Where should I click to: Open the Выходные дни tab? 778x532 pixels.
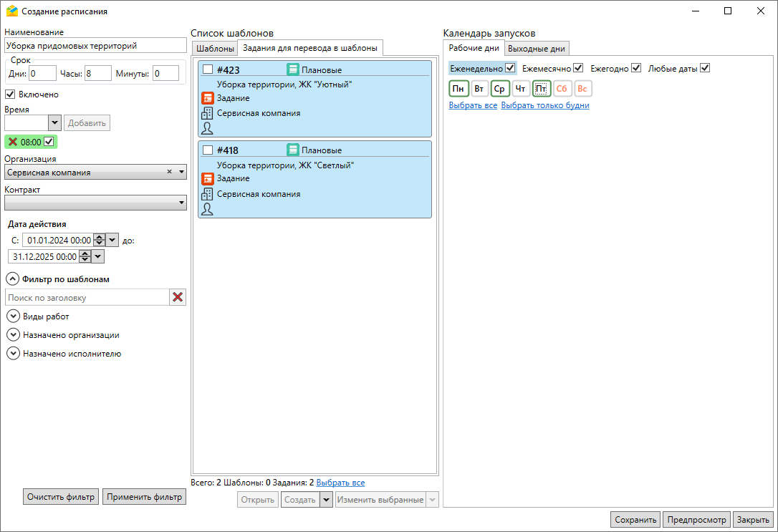point(537,48)
